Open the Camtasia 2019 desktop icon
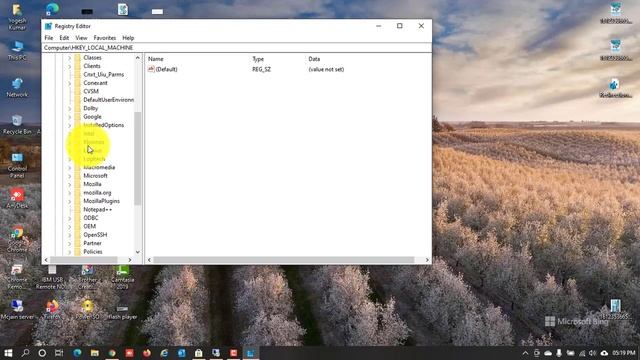Image resolution: width=640 pixels, height=360 pixels. (122, 276)
